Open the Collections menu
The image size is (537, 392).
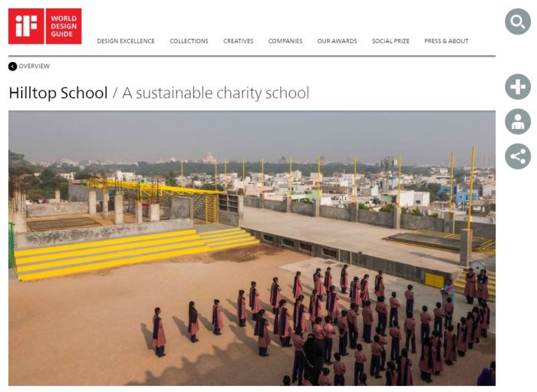(x=189, y=41)
